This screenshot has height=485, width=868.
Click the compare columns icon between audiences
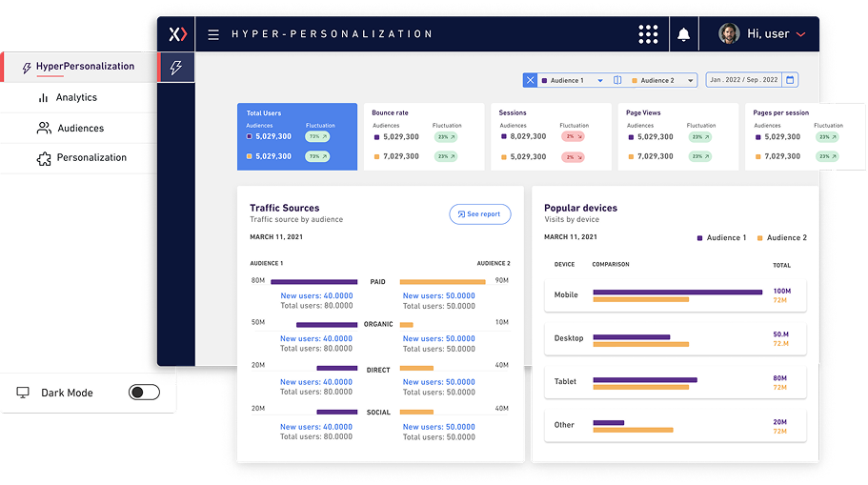(617, 81)
